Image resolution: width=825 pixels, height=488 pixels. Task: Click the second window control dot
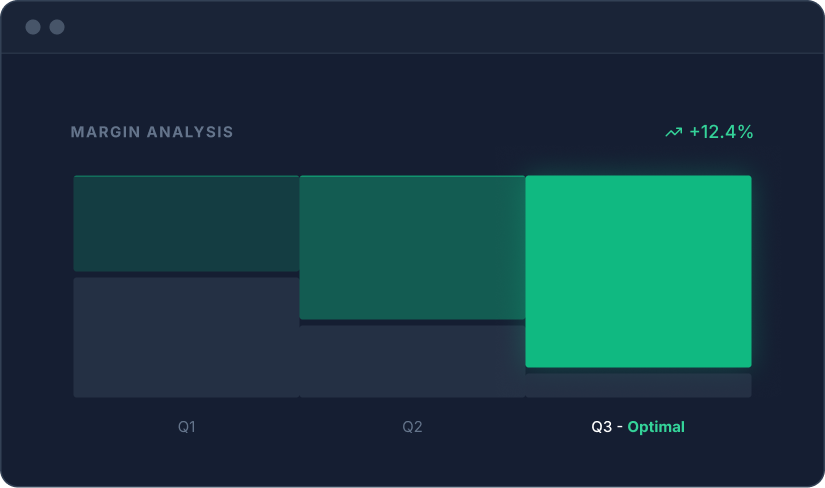pos(57,27)
